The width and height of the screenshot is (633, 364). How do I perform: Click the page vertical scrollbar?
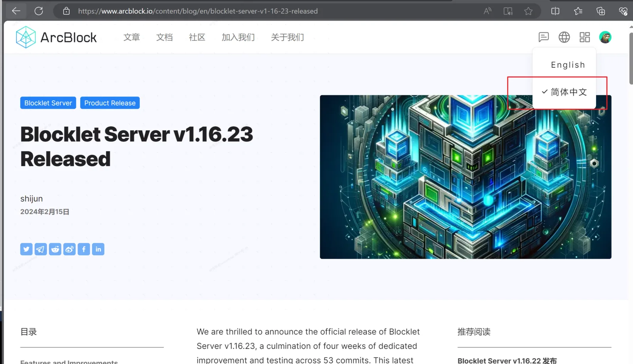pyautogui.click(x=631, y=59)
